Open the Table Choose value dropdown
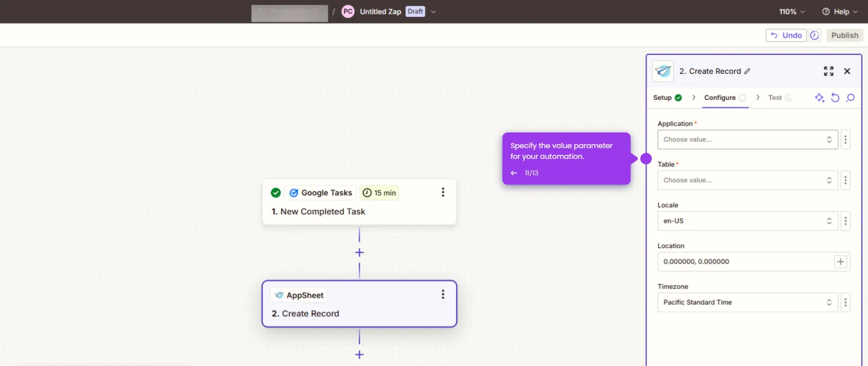Screen dimensions: 868x366 coord(747,180)
